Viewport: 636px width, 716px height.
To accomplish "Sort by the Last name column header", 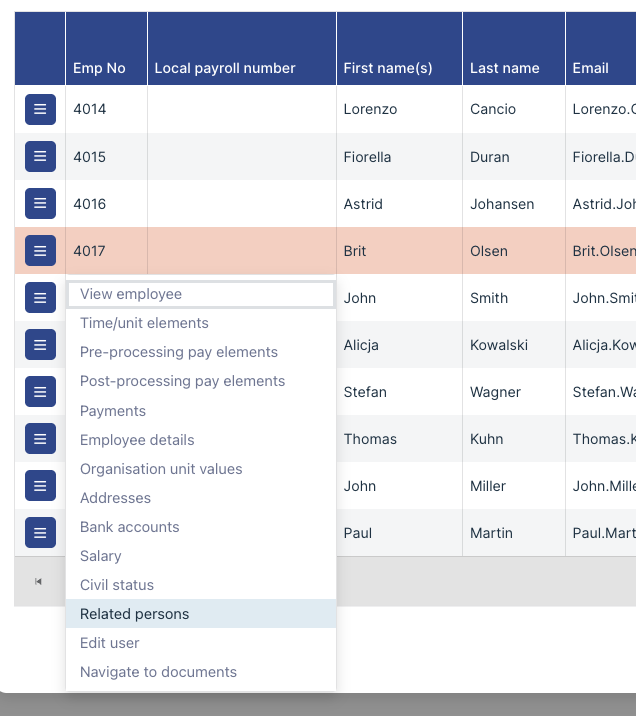I will (x=504, y=68).
